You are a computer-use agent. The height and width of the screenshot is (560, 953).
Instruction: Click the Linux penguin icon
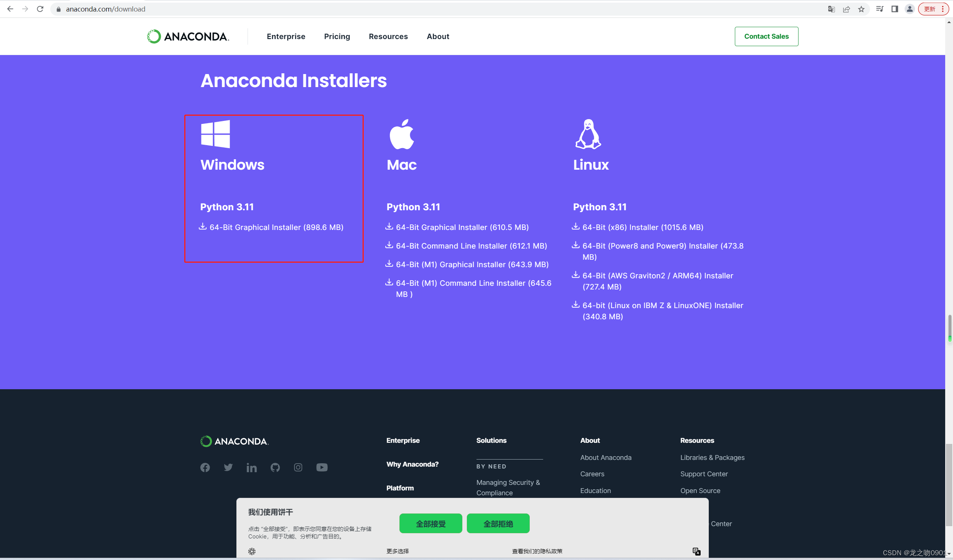coord(588,134)
